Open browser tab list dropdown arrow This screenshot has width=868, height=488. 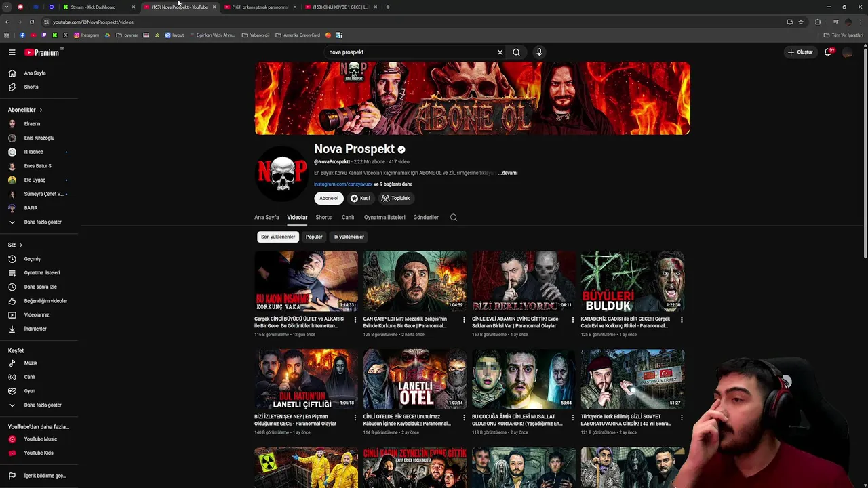click(x=7, y=7)
